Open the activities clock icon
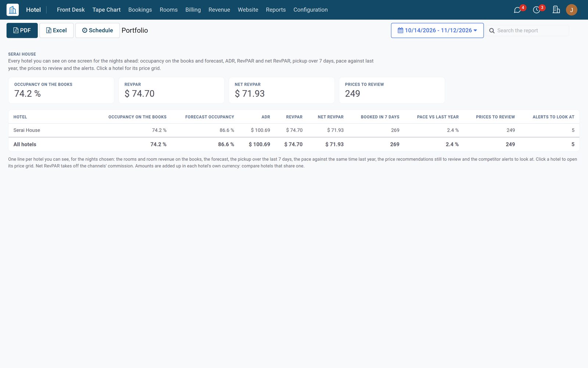Image resolution: width=588 pixels, height=368 pixels. (x=537, y=10)
